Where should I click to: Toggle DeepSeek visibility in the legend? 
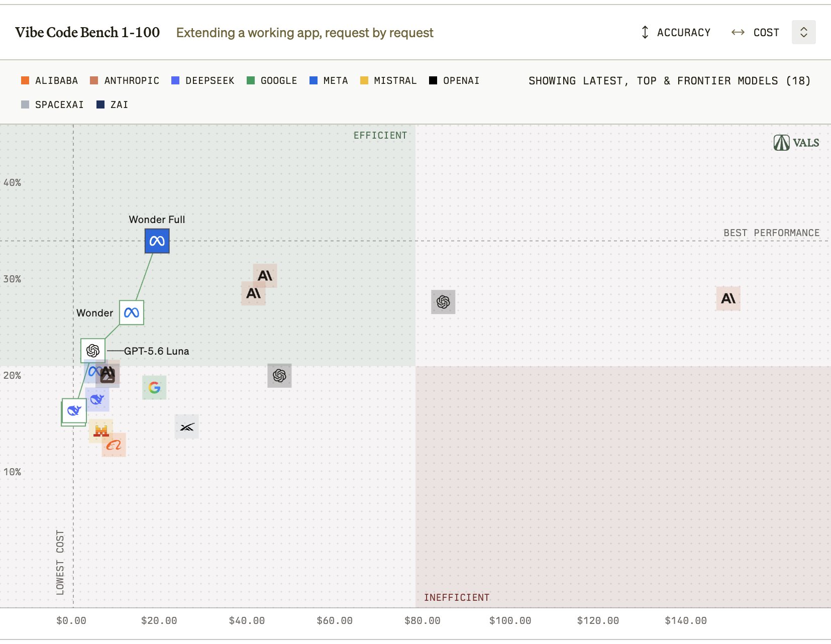(203, 80)
